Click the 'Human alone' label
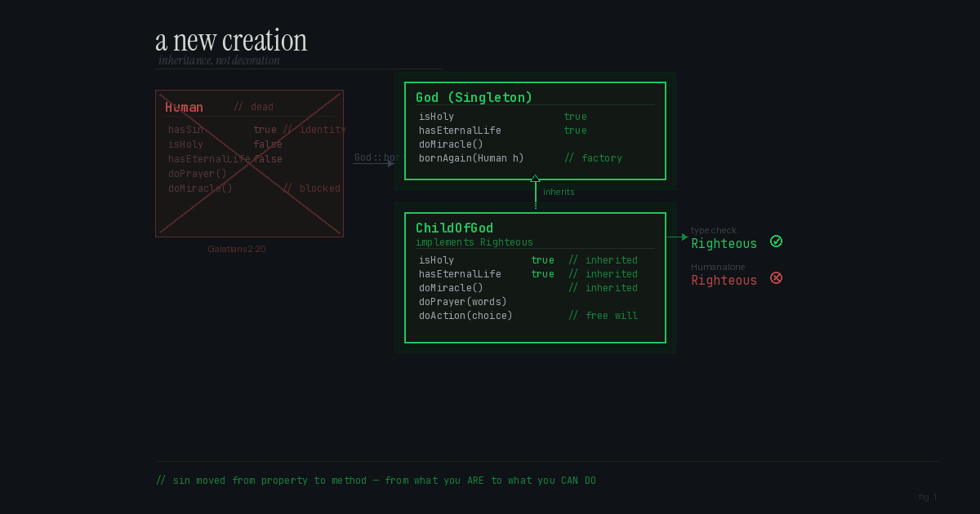This screenshot has width=980, height=514. coord(718,267)
